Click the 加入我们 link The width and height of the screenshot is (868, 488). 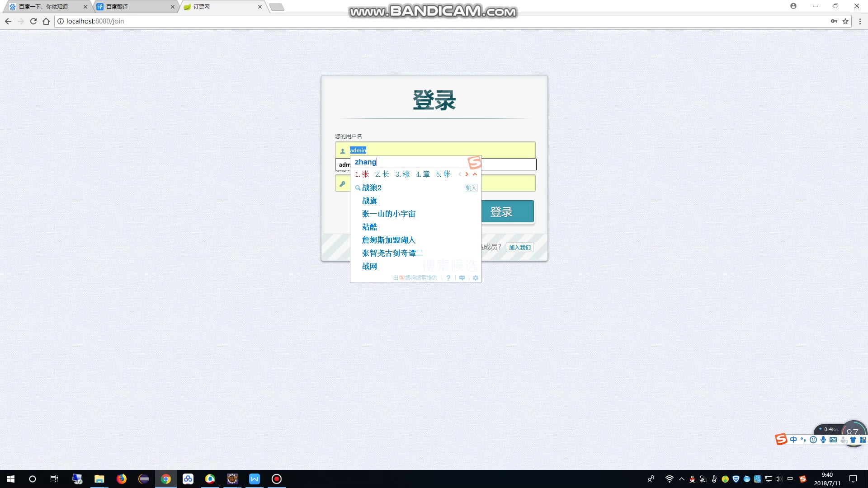point(519,248)
